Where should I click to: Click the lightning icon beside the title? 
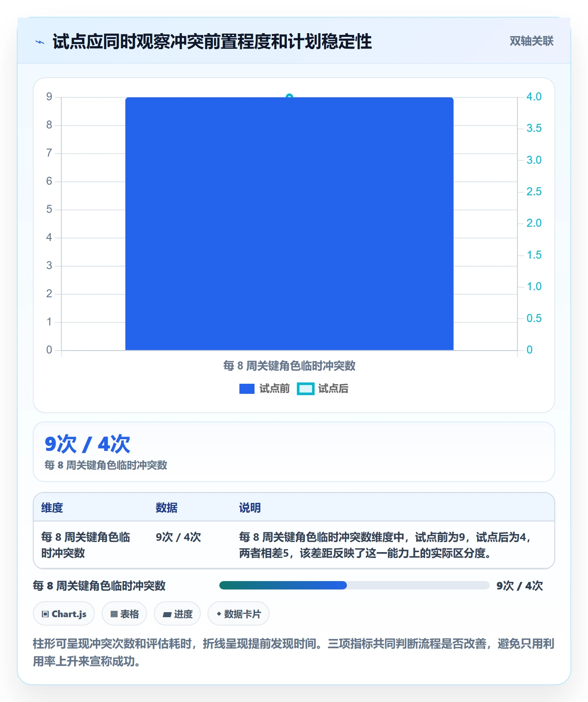click(x=40, y=42)
